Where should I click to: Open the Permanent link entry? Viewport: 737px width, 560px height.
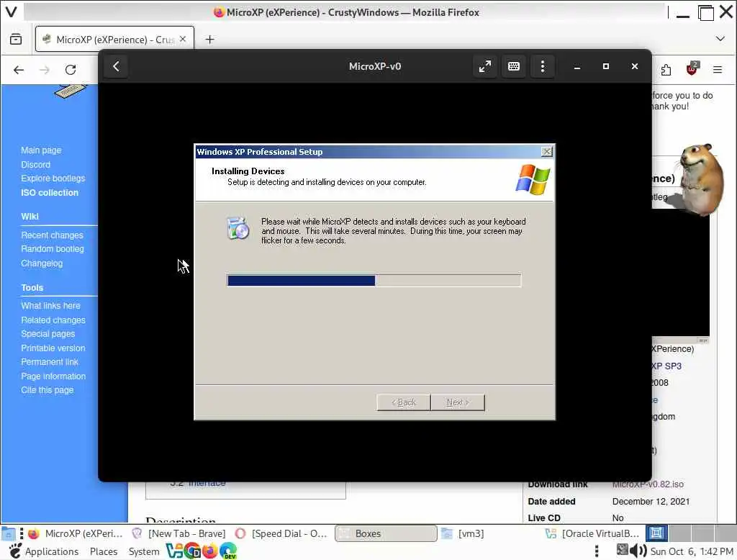coord(50,361)
